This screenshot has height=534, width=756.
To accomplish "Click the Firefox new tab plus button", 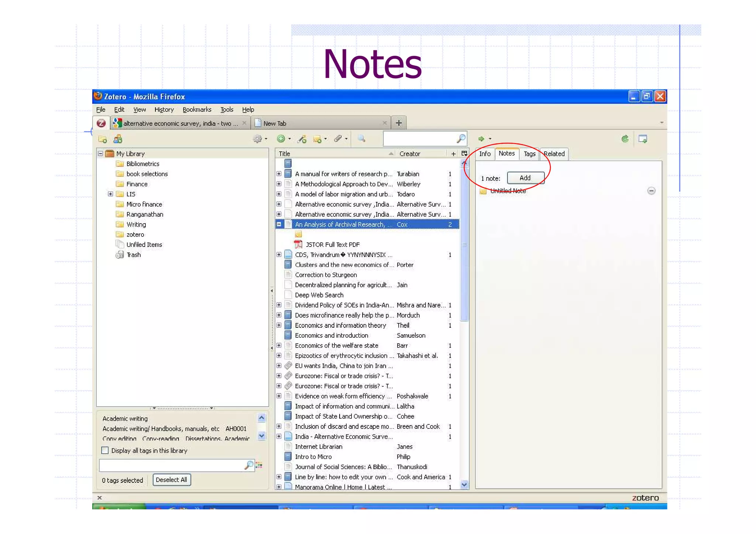I will tap(399, 123).
